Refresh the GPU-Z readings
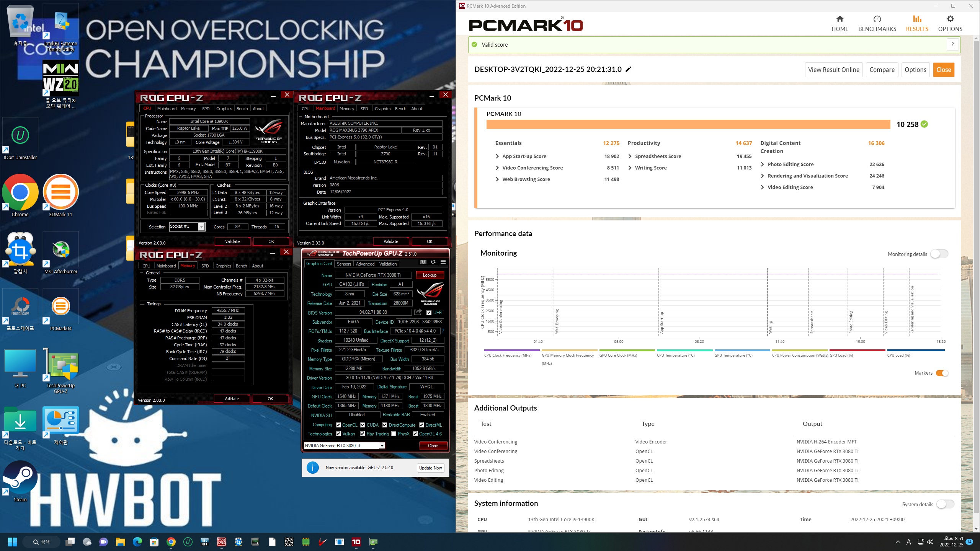 point(433,262)
